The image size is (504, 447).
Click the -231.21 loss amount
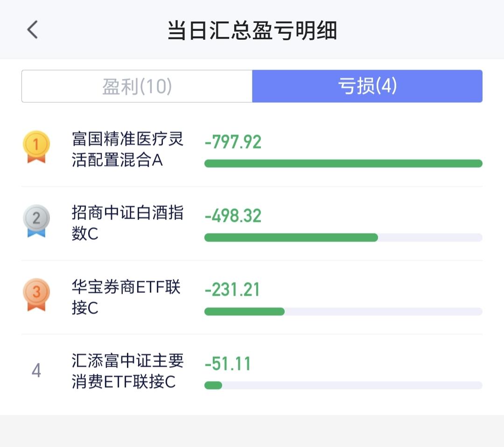pos(232,290)
